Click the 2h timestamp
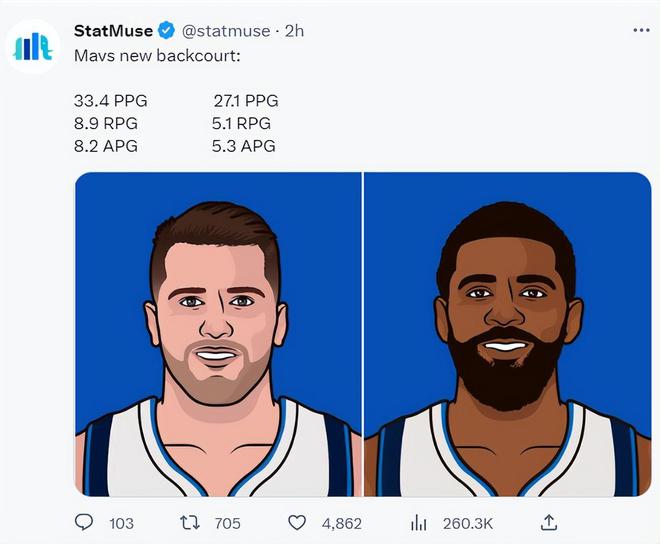This screenshot has width=660, height=544. [x=294, y=31]
